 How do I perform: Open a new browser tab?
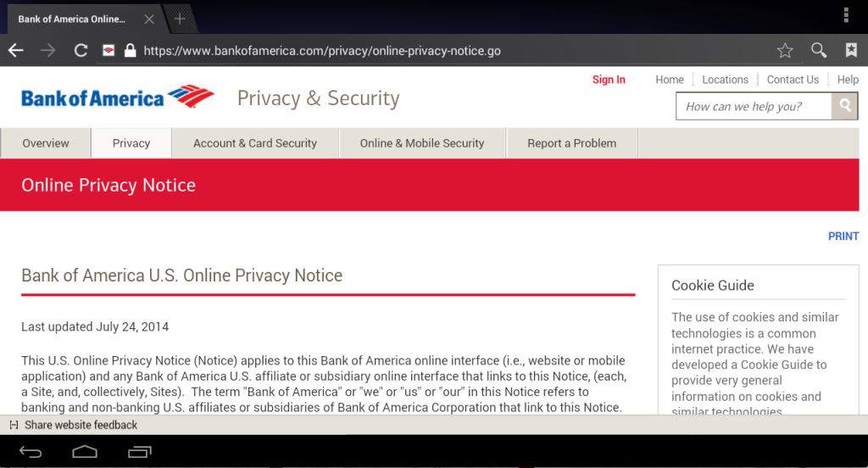coord(180,19)
